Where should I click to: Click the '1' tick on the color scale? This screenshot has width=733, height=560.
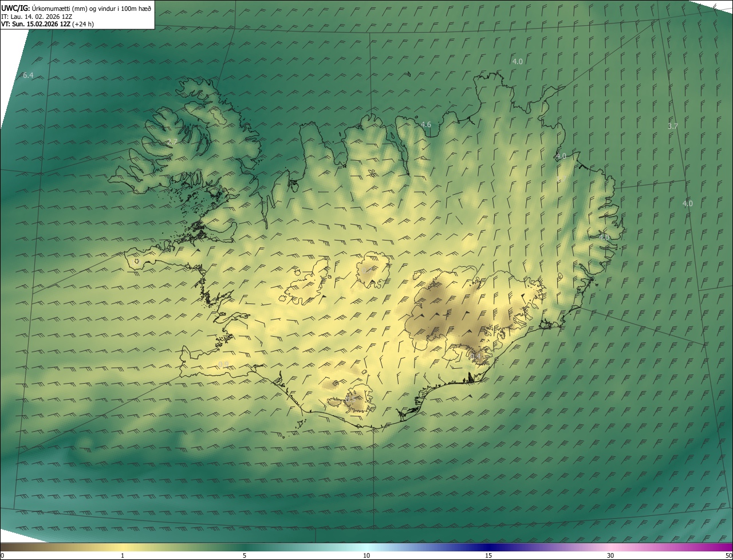123,555
